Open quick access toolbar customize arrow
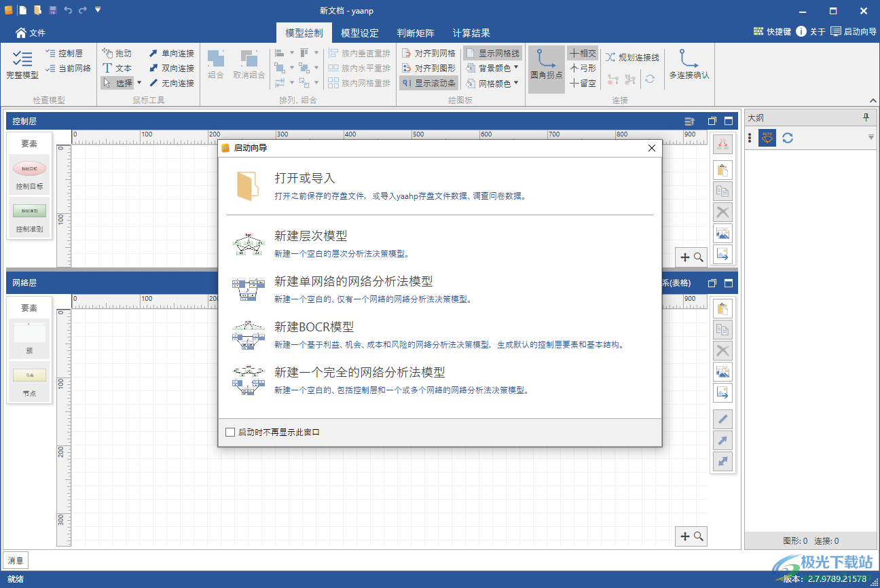This screenshot has width=880, height=588. (x=98, y=10)
